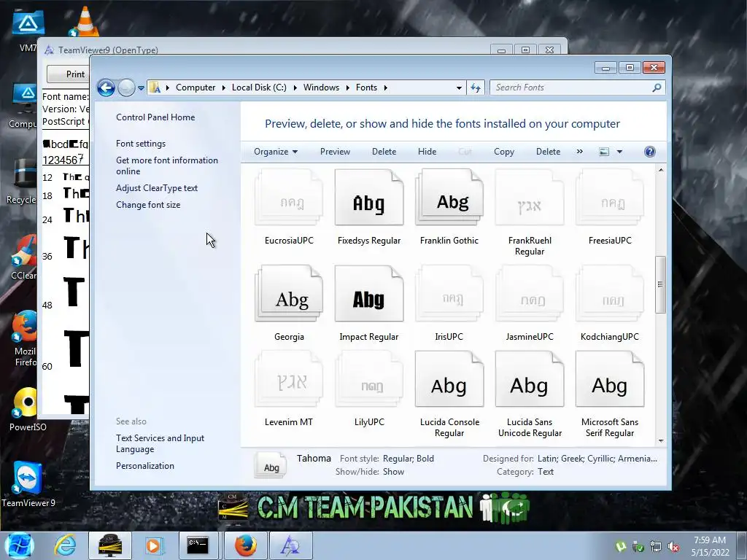Select the Lucida Console Regular font icon
This screenshot has height=560, width=747.
(x=449, y=379)
